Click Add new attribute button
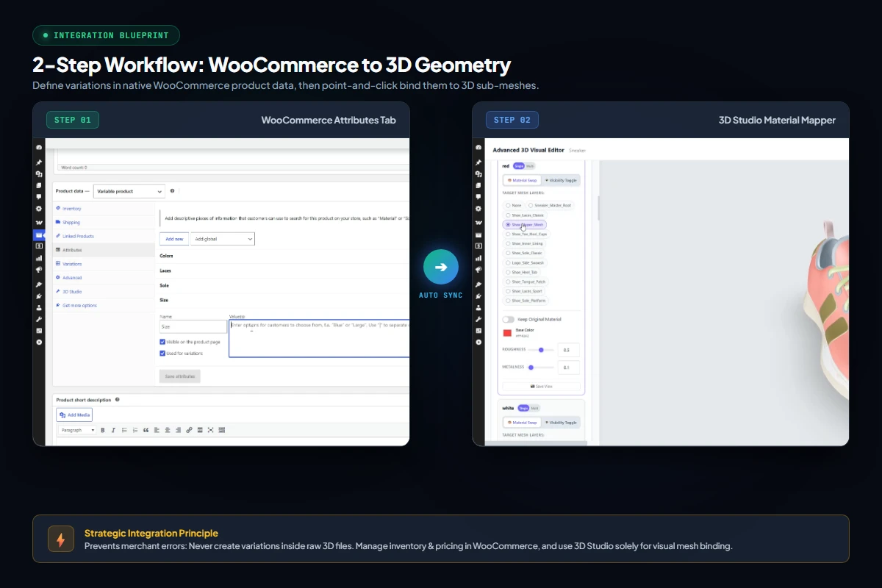 click(174, 239)
